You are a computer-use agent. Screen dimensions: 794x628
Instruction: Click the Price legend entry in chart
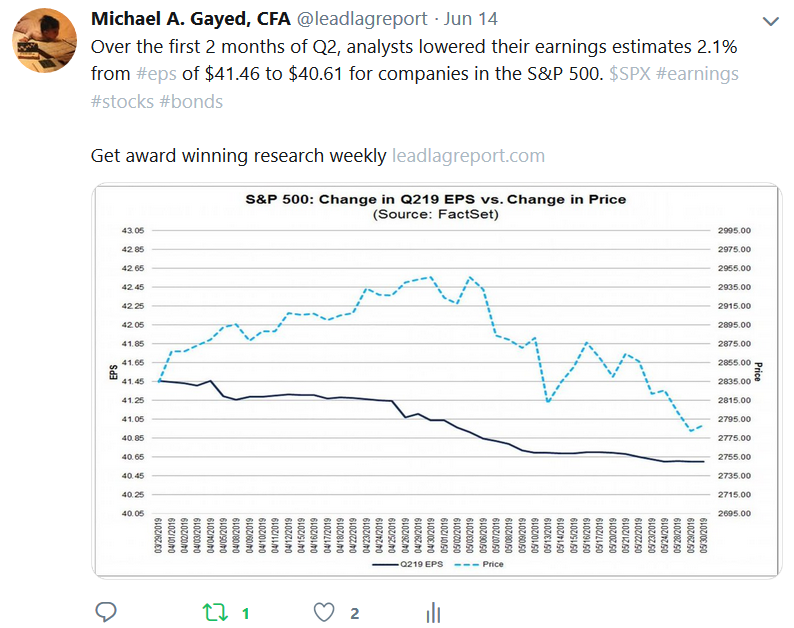coord(480,564)
